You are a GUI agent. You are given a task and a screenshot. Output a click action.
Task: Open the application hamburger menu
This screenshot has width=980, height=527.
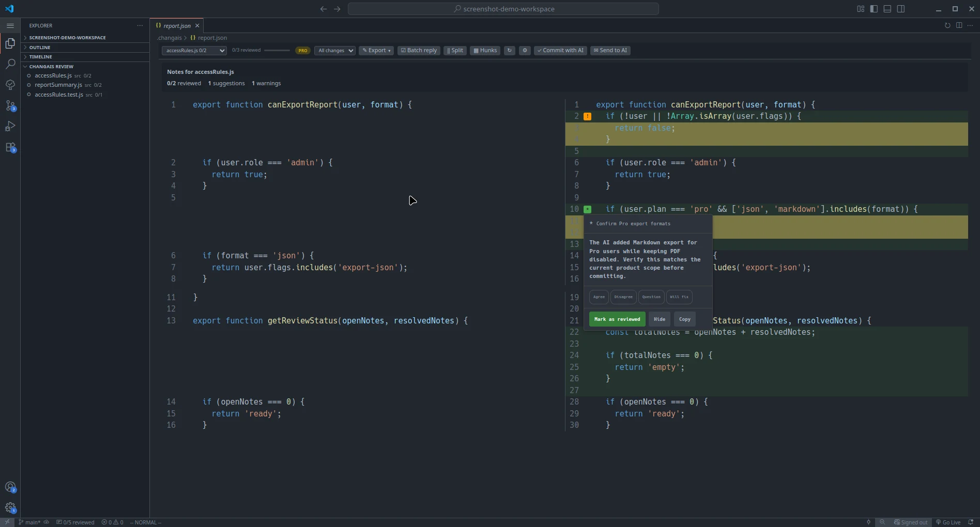[x=10, y=25]
